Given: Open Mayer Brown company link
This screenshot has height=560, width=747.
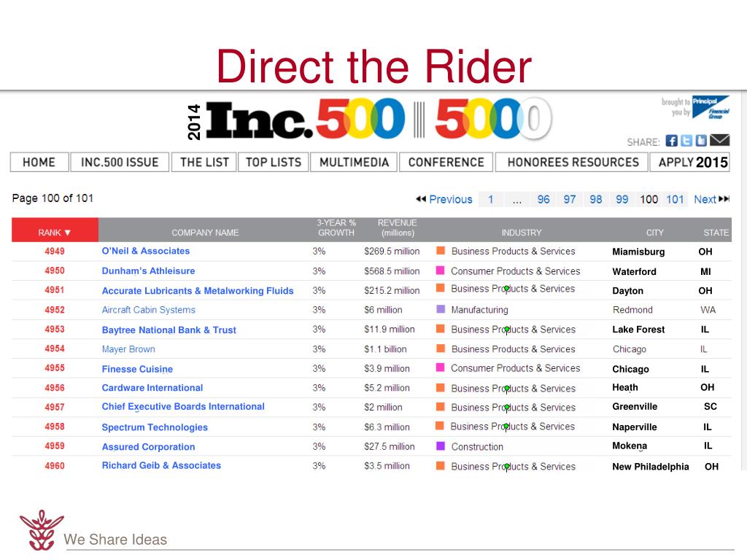Looking at the screenshot, I should [128, 349].
